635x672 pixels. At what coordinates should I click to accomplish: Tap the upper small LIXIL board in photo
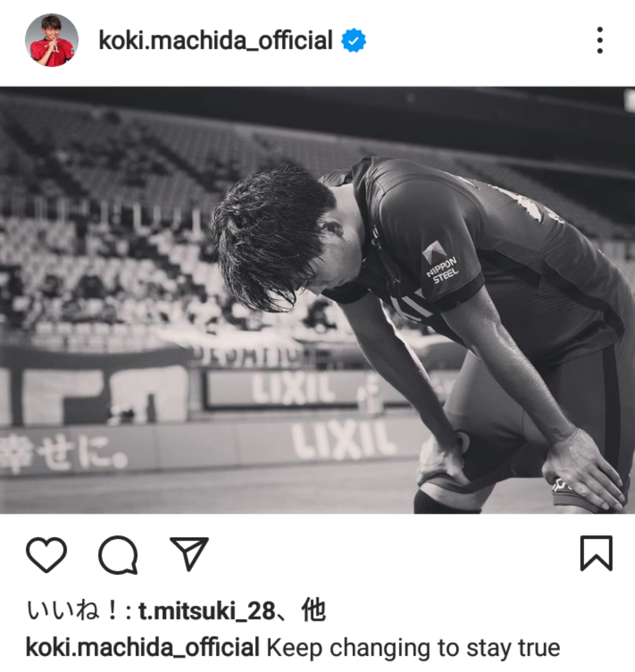pos(293,387)
